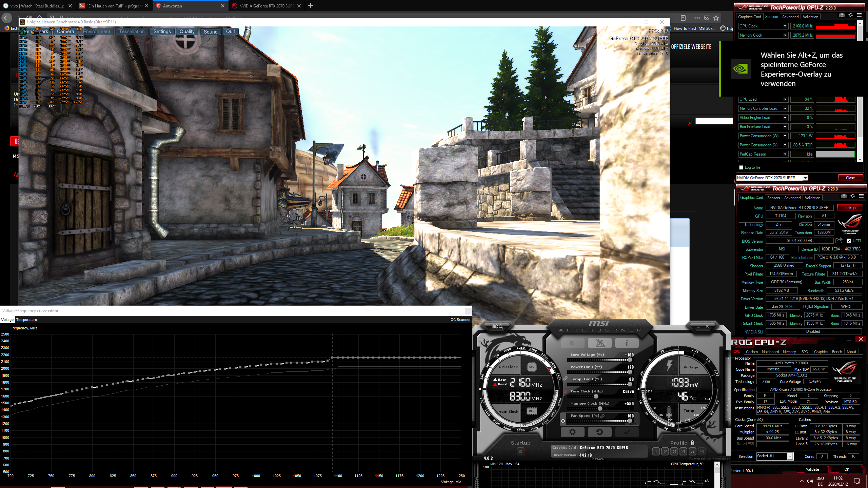
Task: Apply settings with the checkmark button
Action: pyautogui.click(x=626, y=432)
